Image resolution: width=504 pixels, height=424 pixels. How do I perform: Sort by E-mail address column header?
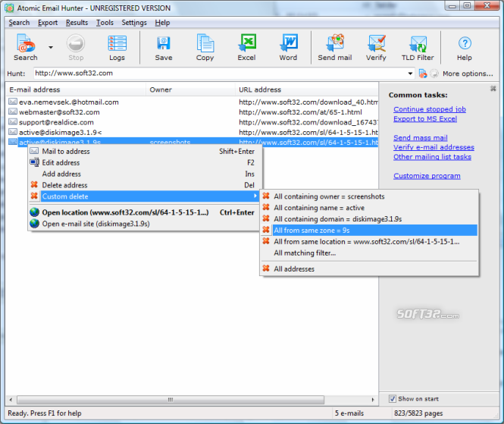pos(77,90)
